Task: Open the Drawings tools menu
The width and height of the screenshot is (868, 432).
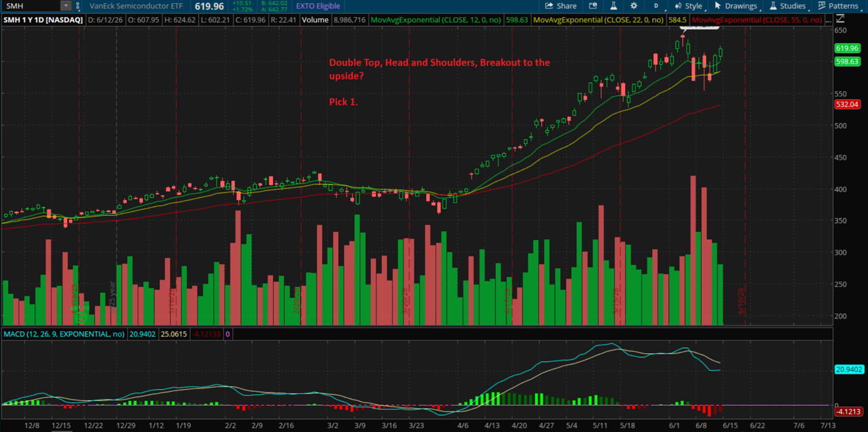Action: 735,6
